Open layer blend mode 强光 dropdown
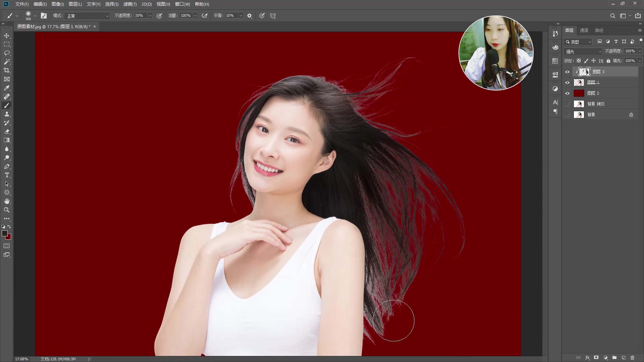Screen dimensions: 644x362 pyautogui.click(x=584, y=51)
